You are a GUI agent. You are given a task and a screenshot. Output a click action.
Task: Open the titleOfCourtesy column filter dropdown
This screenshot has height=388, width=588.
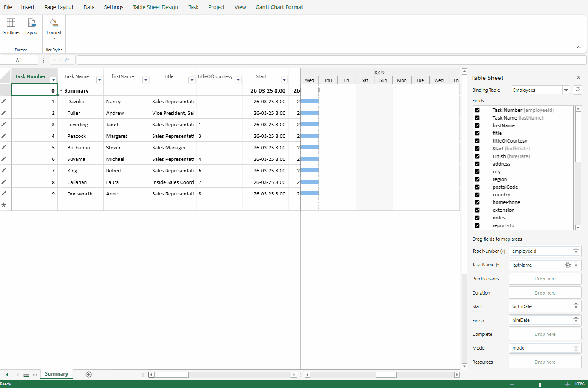[238, 80]
